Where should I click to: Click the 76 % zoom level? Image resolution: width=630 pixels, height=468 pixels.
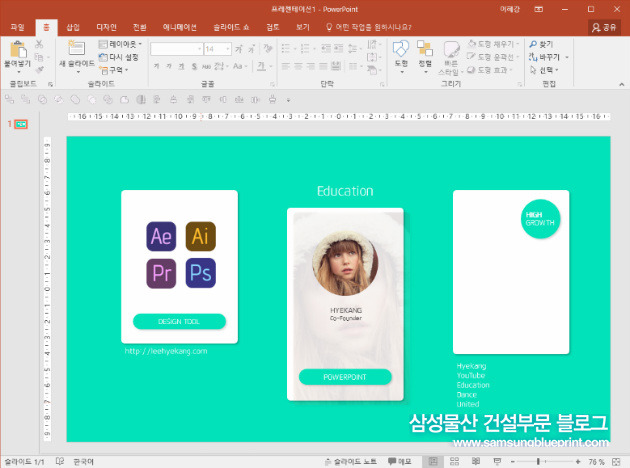[597, 462]
